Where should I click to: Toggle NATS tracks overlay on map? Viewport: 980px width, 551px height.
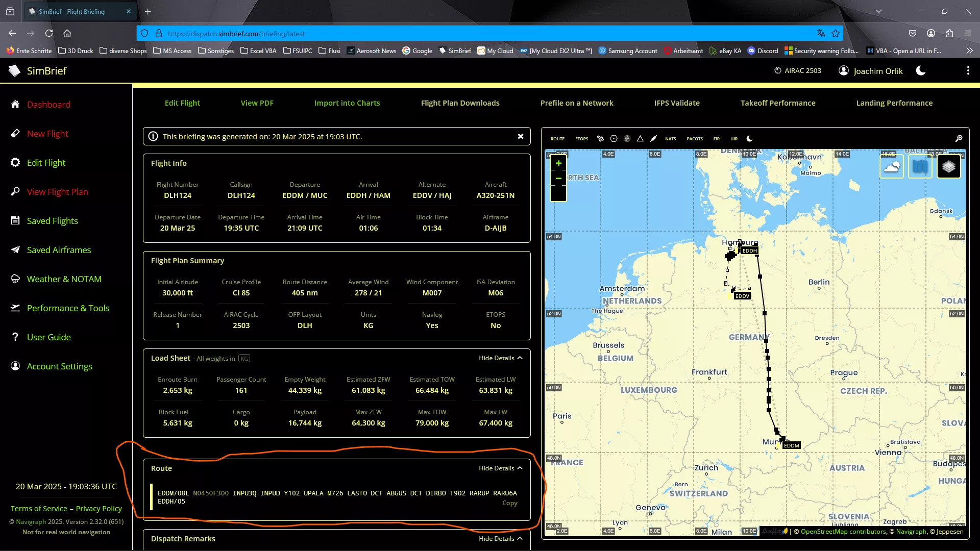click(x=670, y=139)
